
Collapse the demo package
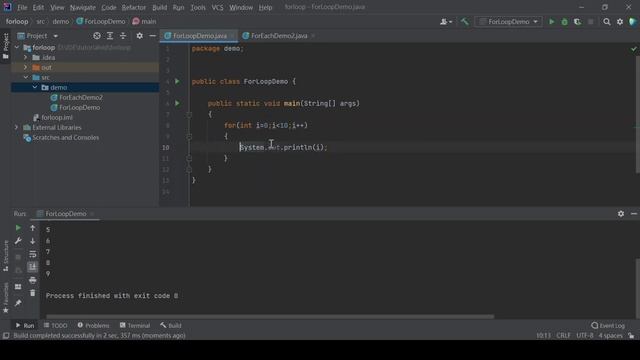[x=35, y=87]
